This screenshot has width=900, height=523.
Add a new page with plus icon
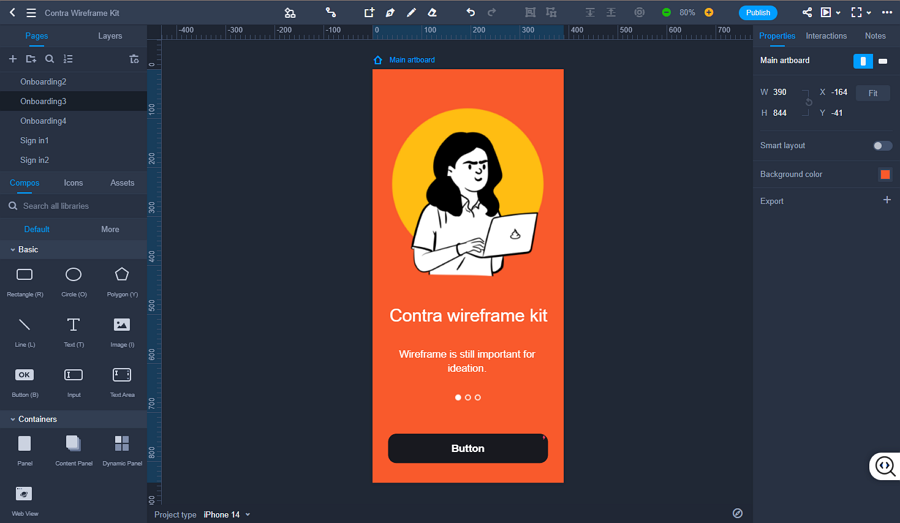tap(13, 59)
